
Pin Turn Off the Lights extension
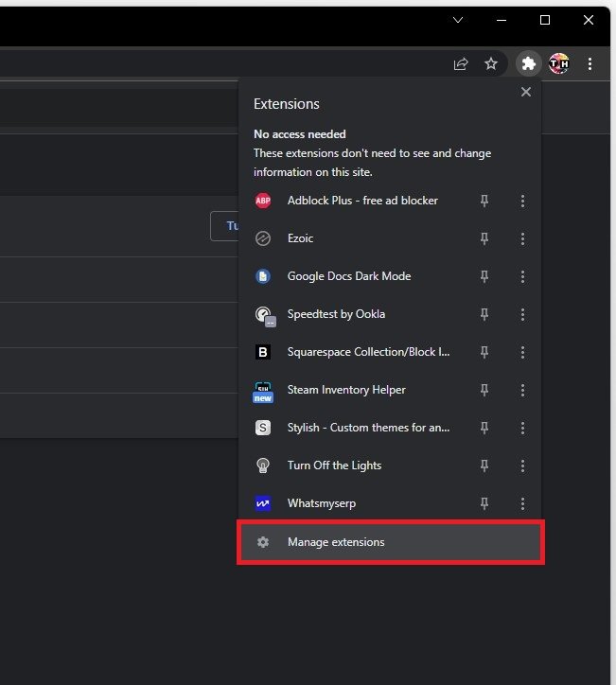click(484, 465)
